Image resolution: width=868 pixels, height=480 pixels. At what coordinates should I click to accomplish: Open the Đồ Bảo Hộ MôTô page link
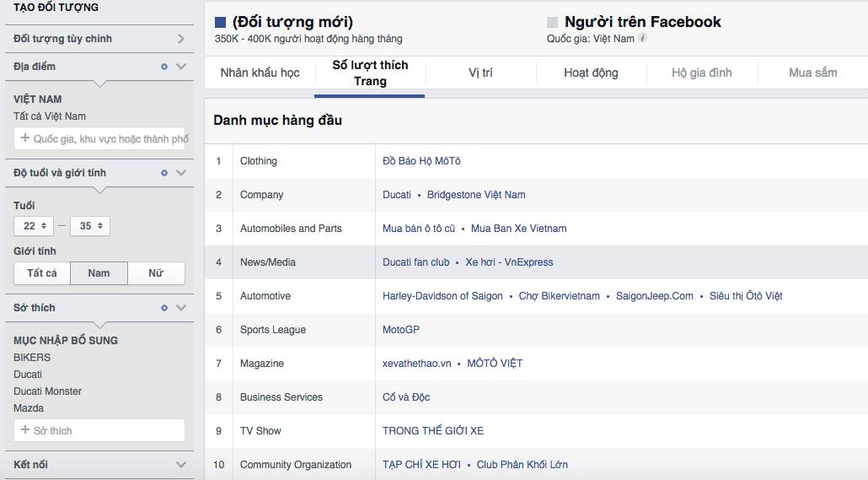[x=421, y=161]
